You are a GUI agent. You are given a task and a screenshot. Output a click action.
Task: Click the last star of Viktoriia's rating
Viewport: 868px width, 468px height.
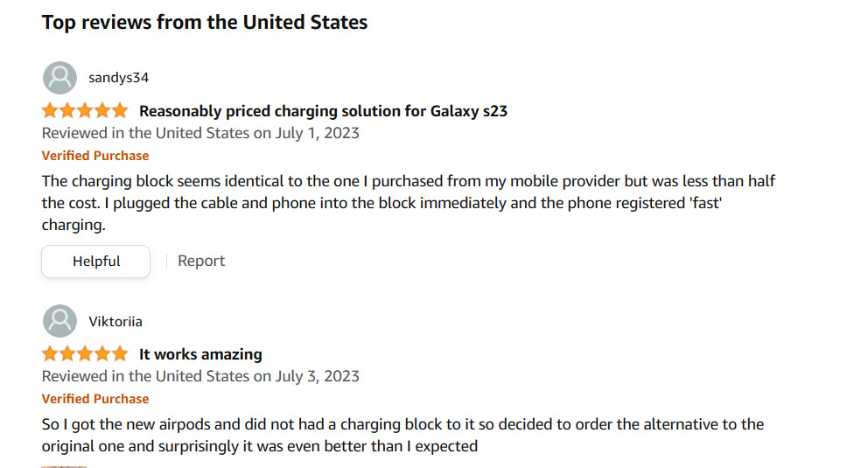pyautogui.click(x=119, y=354)
